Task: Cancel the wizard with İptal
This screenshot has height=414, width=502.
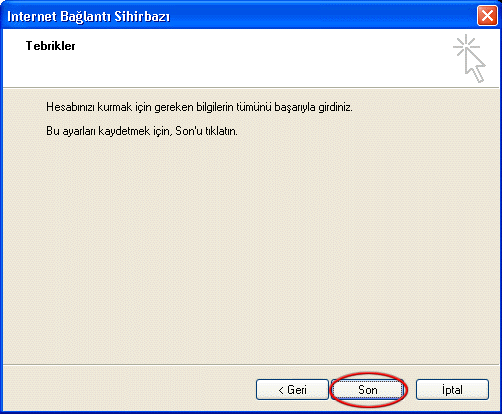Action: 452,389
